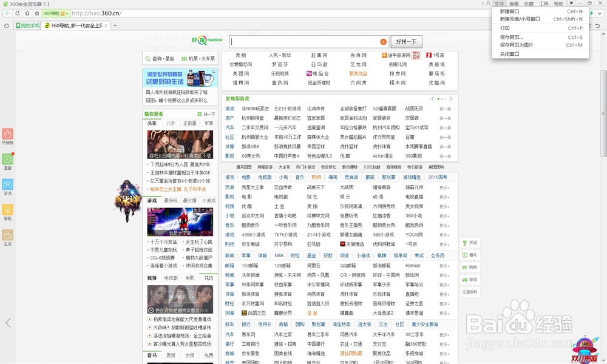This screenshot has width=607, height=364.
Task: Switch to the 军事 news tab
Action: coord(209,123)
